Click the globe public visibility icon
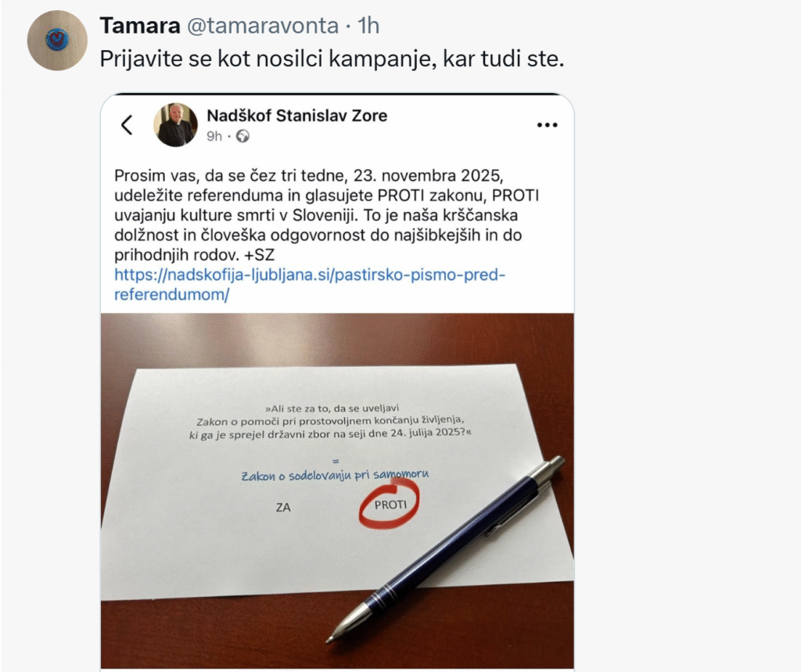801x672 pixels. point(243,136)
